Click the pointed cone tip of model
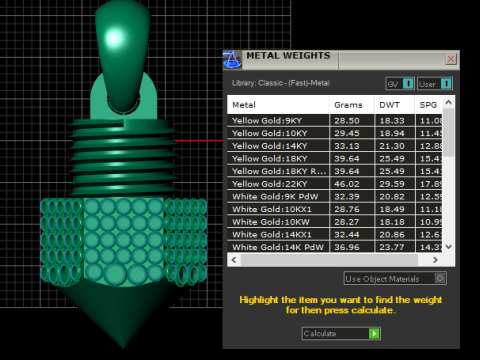Viewport: 480px width, 360px height. point(123,315)
